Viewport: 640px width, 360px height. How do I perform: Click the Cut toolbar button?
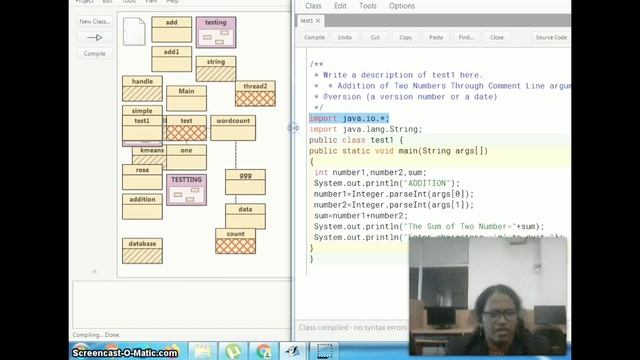tap(375, 37)
